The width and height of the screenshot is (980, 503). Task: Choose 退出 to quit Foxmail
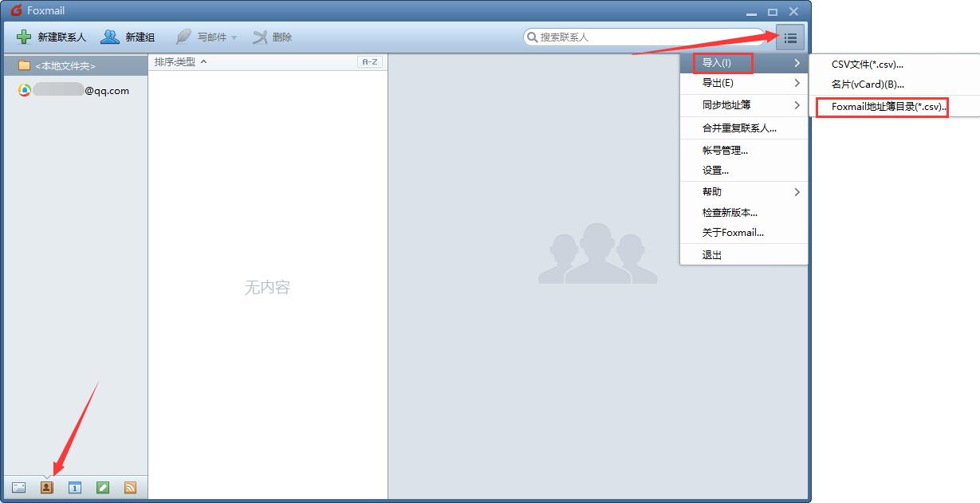(744, 255)
